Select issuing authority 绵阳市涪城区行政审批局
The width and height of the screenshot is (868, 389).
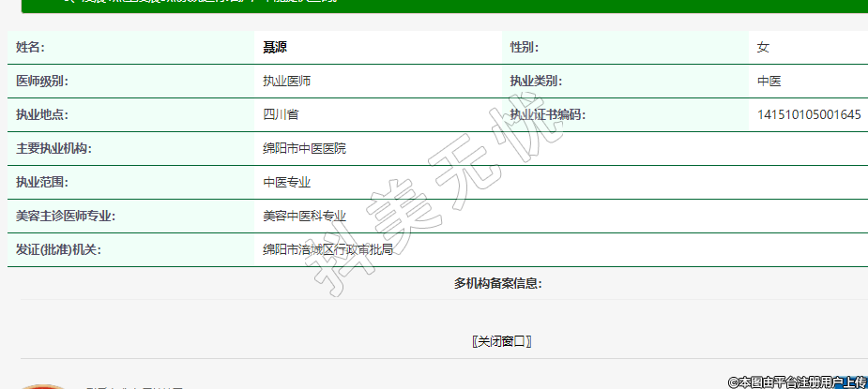click(x=327, y=249)
